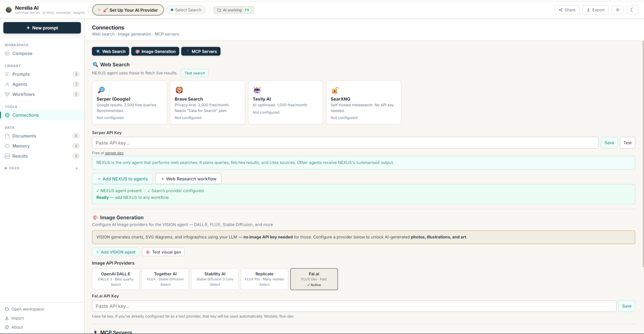Click Set Up Your AI Provider

(128, 10)
